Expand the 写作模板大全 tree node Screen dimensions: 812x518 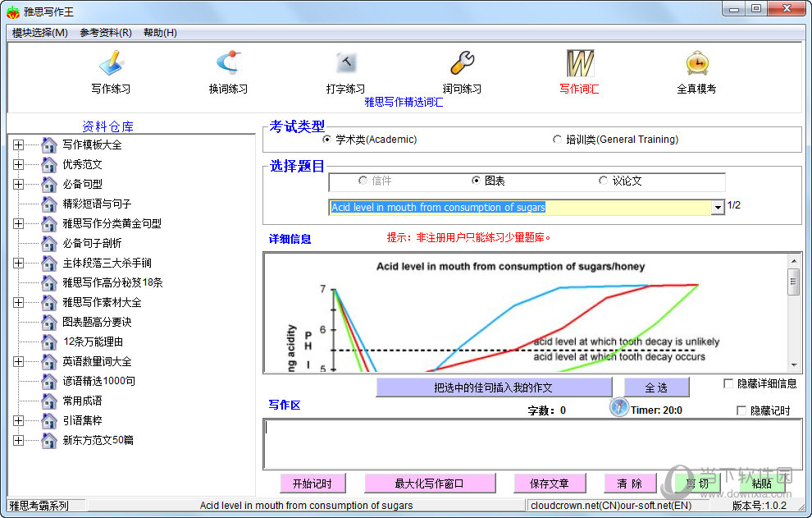click(x=18, y=144)
